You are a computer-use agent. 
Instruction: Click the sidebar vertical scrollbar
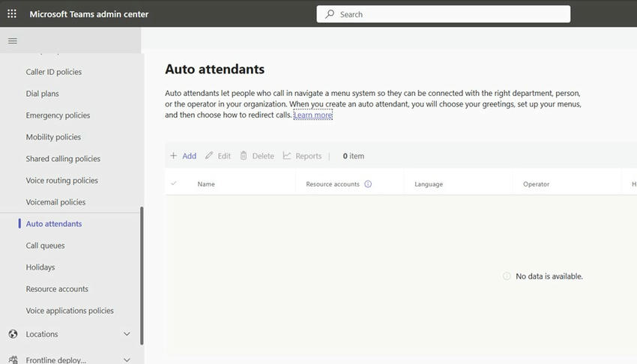click(x=142, y=276)
